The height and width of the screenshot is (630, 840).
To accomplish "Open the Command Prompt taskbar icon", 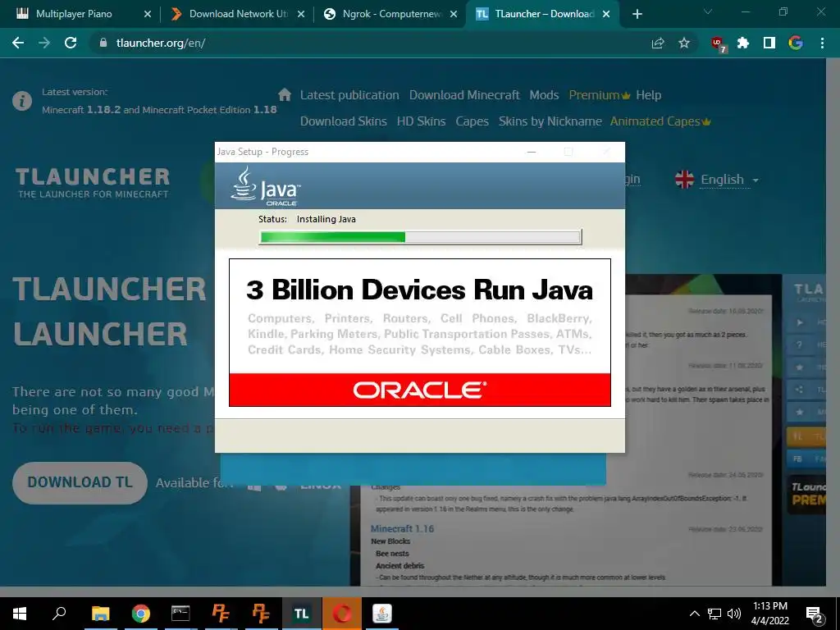I will tap(180, 614).
